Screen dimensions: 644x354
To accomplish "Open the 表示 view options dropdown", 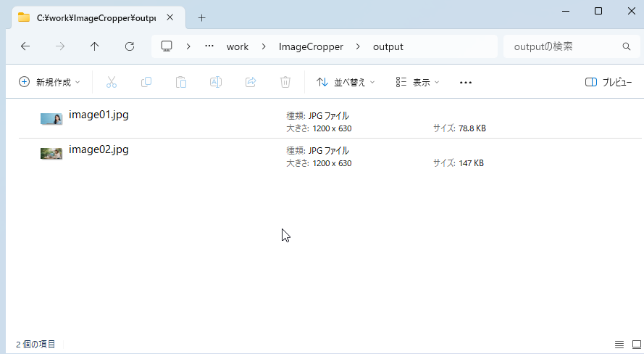I will pyautogui.click(x=418, y=83).
